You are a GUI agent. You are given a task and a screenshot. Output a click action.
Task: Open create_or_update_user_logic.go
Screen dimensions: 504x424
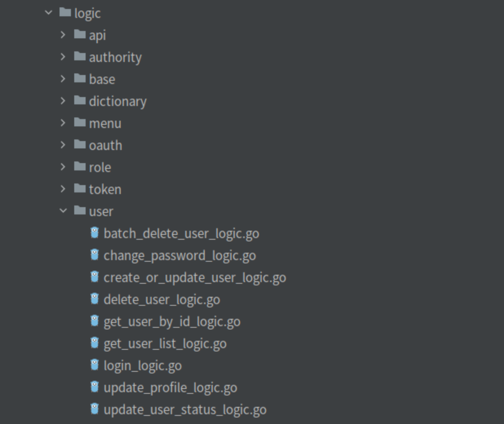[x=195, y=278]
